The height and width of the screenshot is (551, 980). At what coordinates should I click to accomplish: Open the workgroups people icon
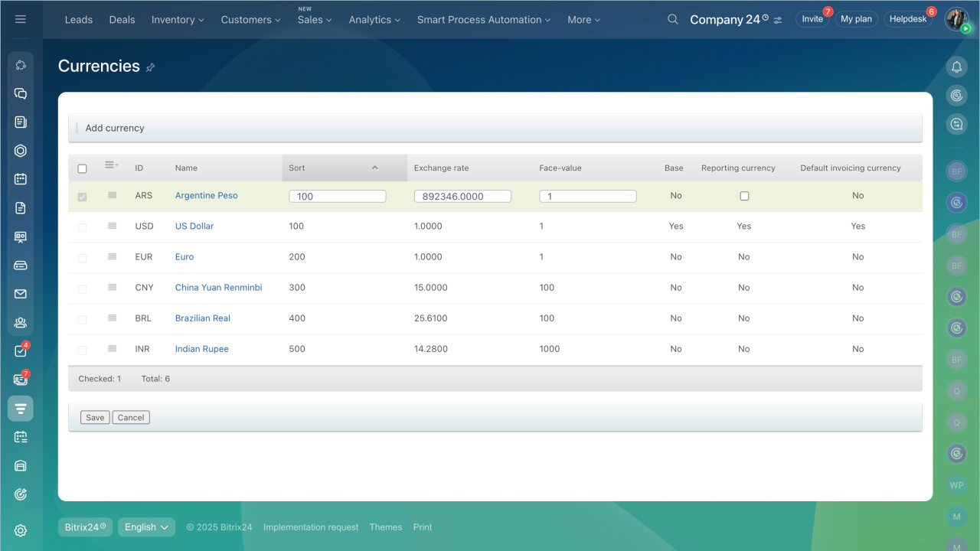21,322
